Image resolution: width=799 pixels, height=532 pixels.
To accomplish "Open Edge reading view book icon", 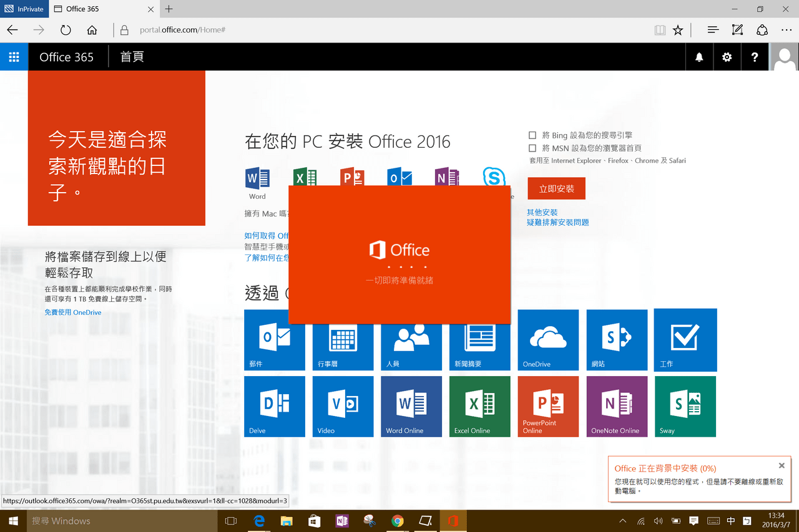I will coord(660,30).
